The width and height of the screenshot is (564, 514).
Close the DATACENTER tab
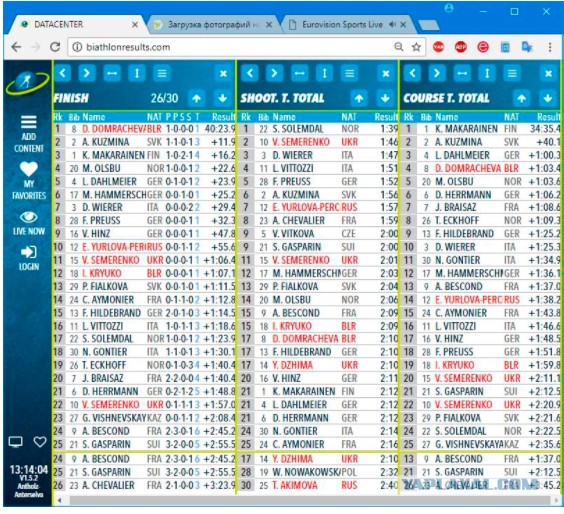point(135,25)
